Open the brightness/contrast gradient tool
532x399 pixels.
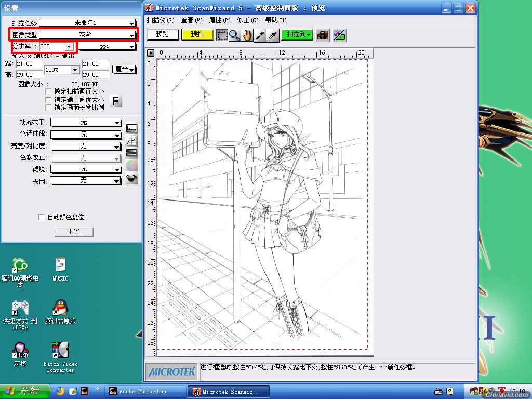[131, 153]
